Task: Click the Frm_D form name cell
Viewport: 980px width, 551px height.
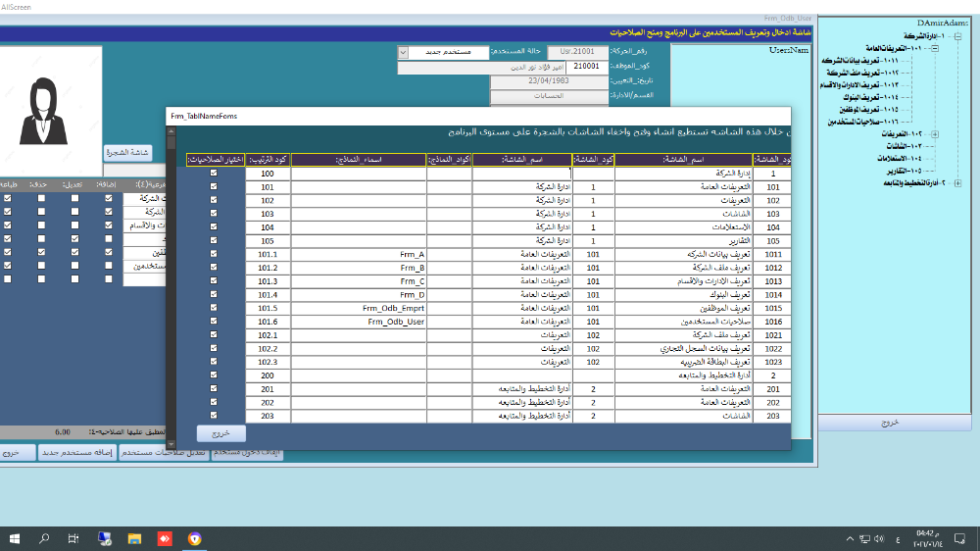Action: (359, 294)
